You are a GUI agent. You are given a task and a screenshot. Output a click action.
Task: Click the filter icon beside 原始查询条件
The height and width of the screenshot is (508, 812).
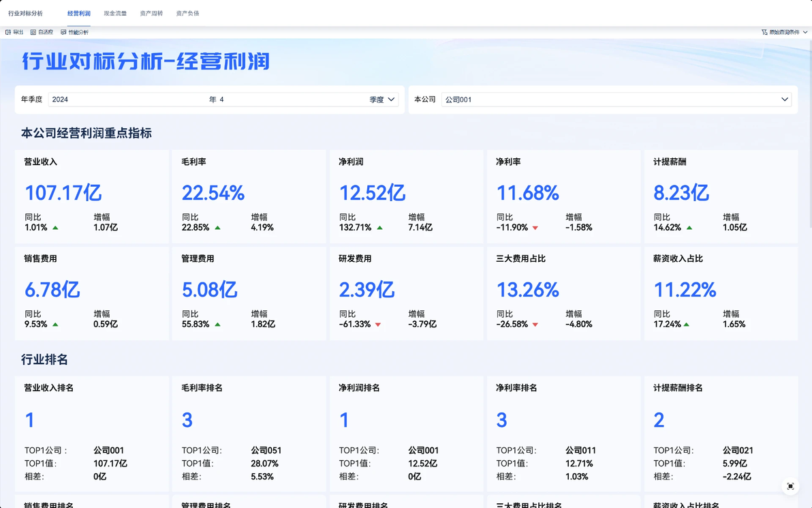coord(764,32)
